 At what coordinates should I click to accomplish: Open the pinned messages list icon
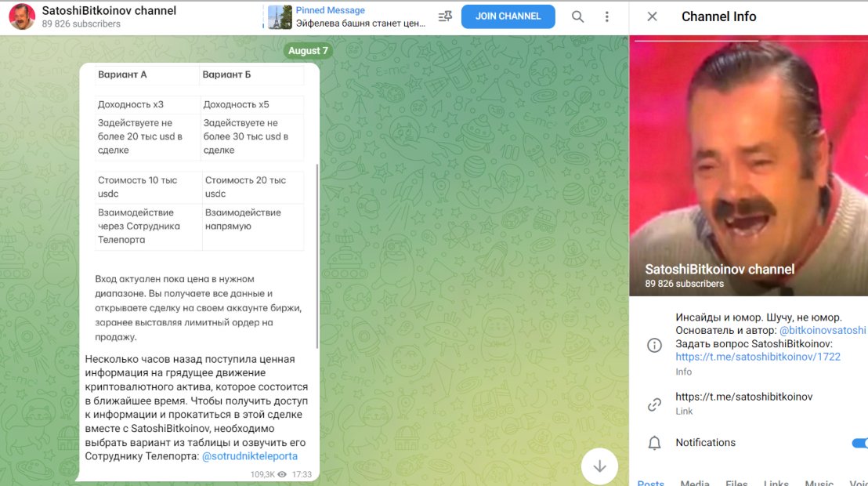click(445, 16)
